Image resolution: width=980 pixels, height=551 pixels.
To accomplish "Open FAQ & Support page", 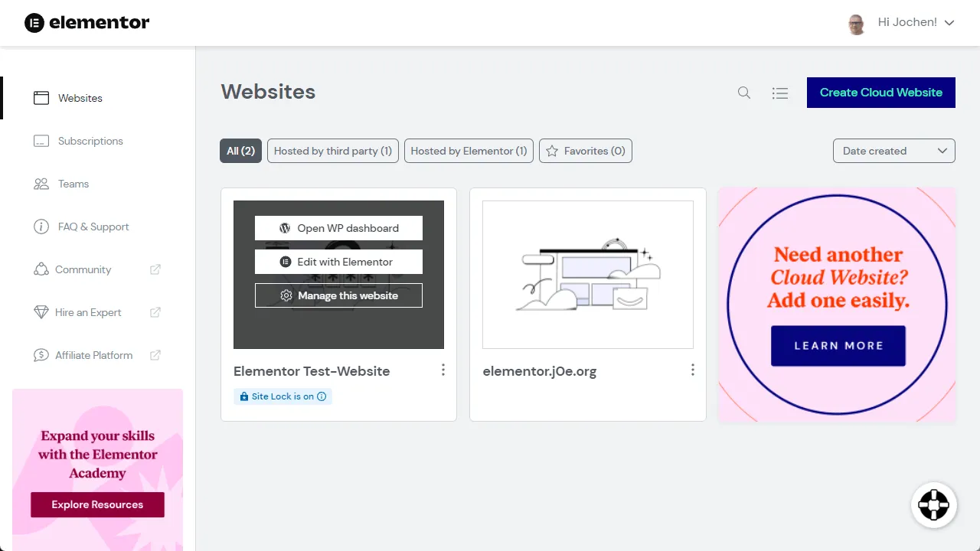I will [93, 227].
